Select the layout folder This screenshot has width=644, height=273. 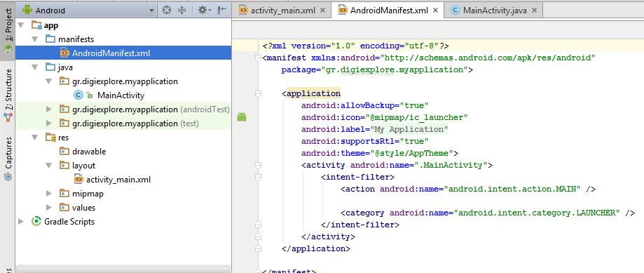coord(84,166)
